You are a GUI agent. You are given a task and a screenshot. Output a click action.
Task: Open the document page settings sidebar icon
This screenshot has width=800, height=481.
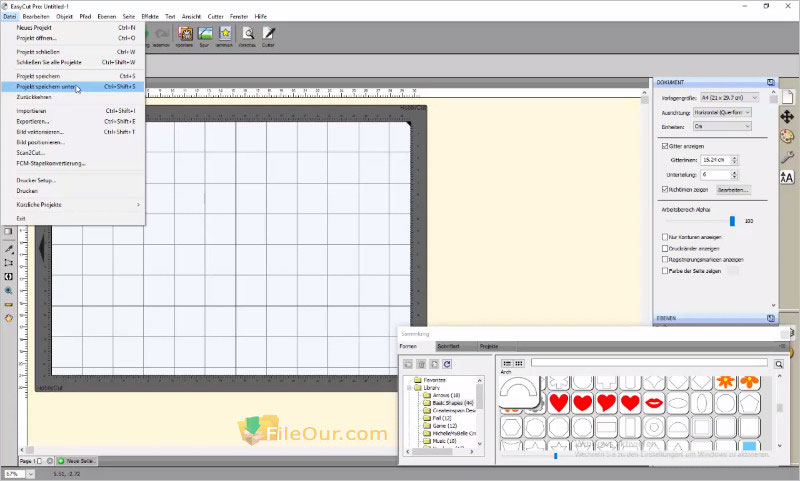[x=787, y=96]
